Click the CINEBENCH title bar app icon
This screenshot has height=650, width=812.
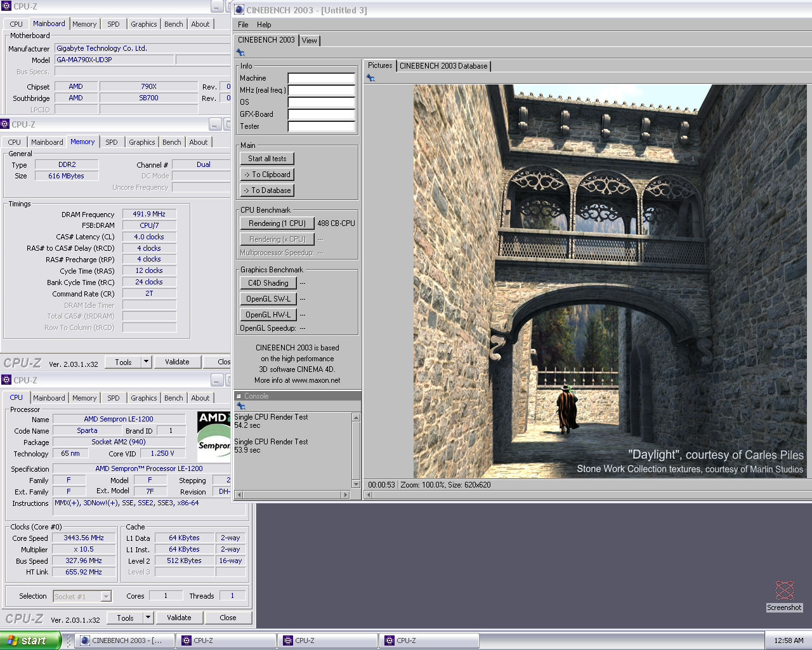(239, 10)
